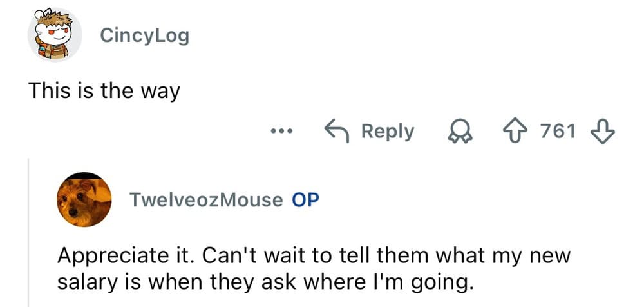Click the blue OP badge
Screen dimensions: 644x307
tap(306, 200)
